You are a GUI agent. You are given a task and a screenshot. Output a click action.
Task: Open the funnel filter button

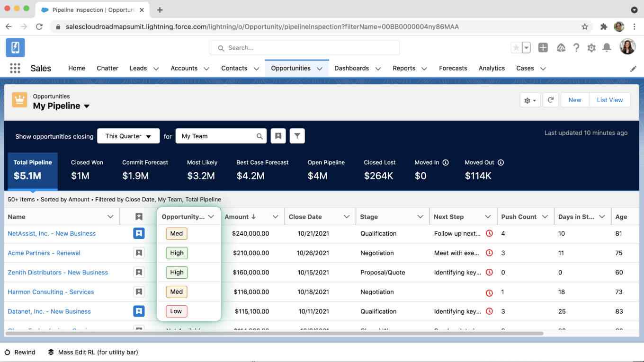coord(297,136)
